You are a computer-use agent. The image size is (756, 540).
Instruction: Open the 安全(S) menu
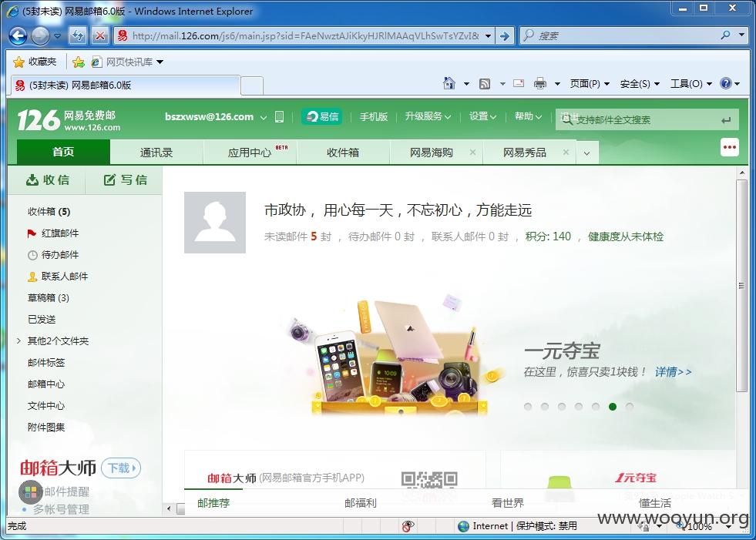[640, 84]
